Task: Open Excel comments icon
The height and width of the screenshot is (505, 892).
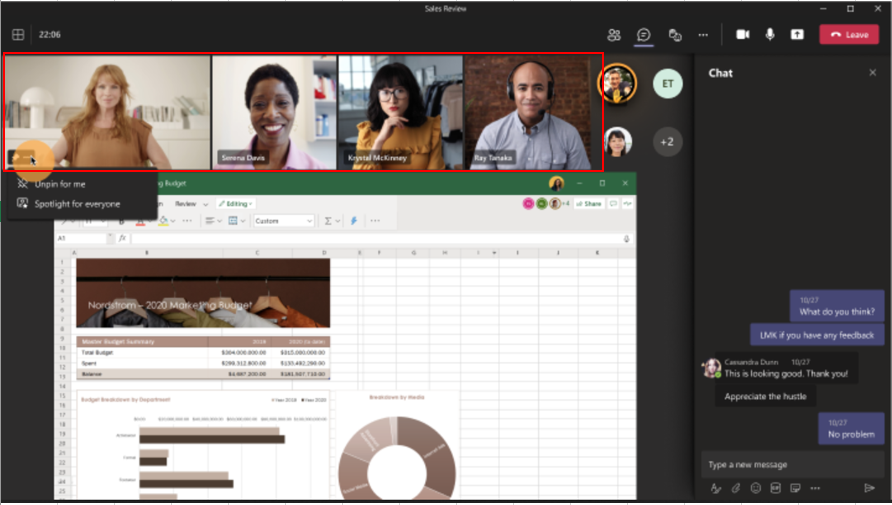Action: 613,204
